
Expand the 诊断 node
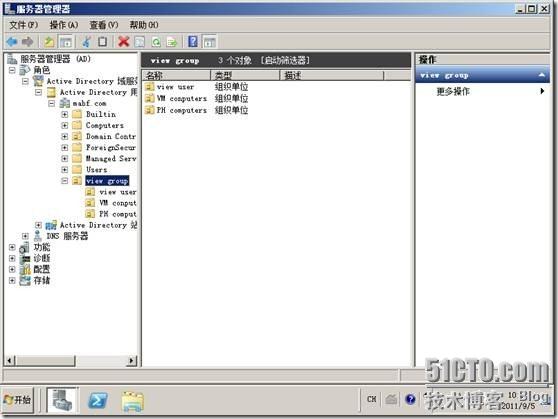pos(12,258)
